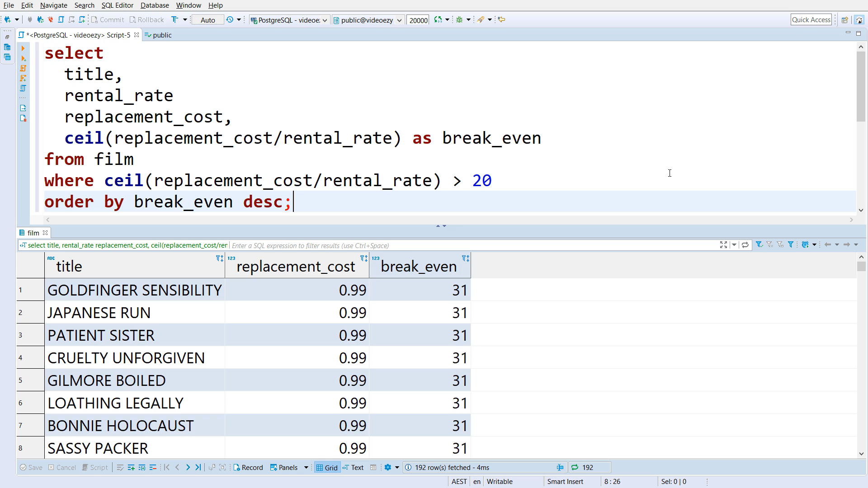
Task: Toggle Record view for results
Action: tap(248, 468)
